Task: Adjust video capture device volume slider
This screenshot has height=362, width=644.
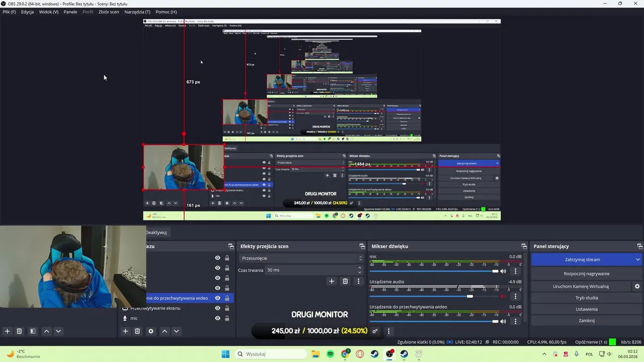Action: [434, 321]
